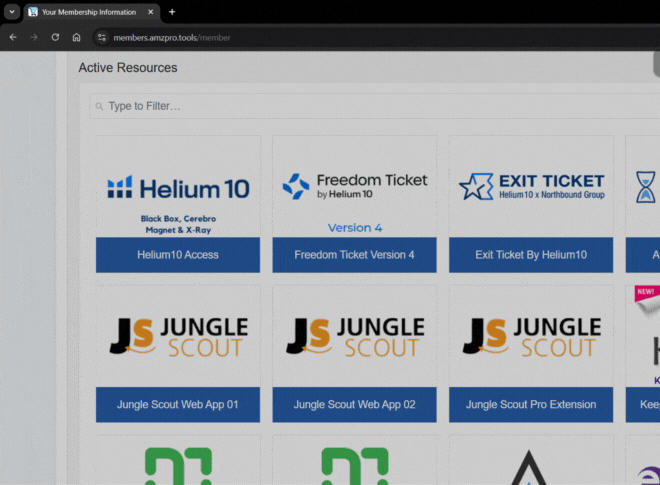
Task: Open Jungle Scout Web App 02
Action: 354,405
